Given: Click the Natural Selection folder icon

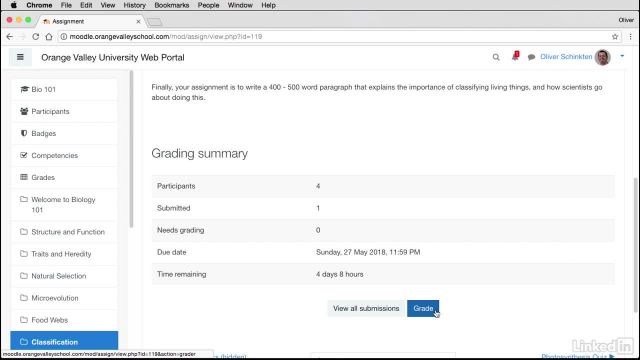Looking at the screenshot, I should 24,276.
